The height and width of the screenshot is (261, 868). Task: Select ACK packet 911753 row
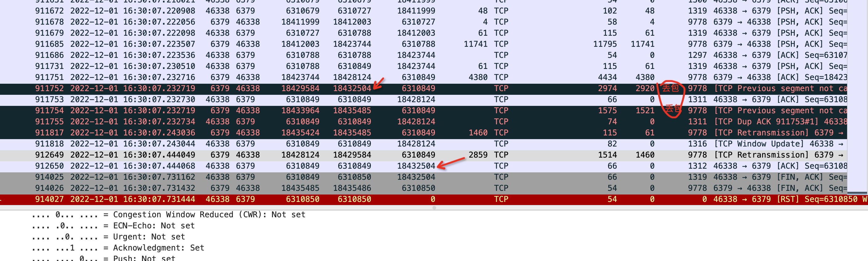tap(424, 99)
